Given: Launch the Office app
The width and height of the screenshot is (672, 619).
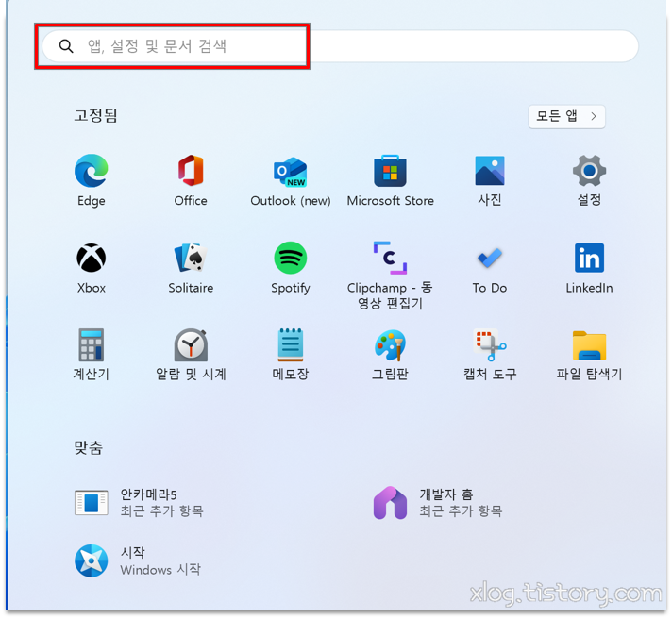Looking at the screenshot, I should pyautogui.click(x=191, y=171).
